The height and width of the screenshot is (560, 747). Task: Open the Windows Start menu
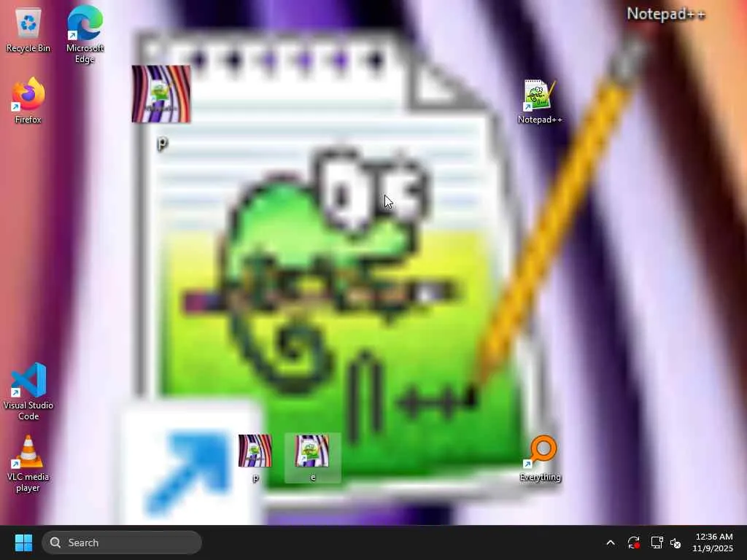[23, 542]
